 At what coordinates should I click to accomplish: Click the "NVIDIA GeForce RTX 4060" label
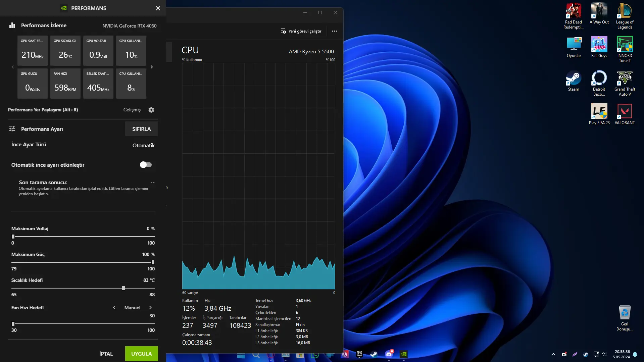click(x=130, y=26)
